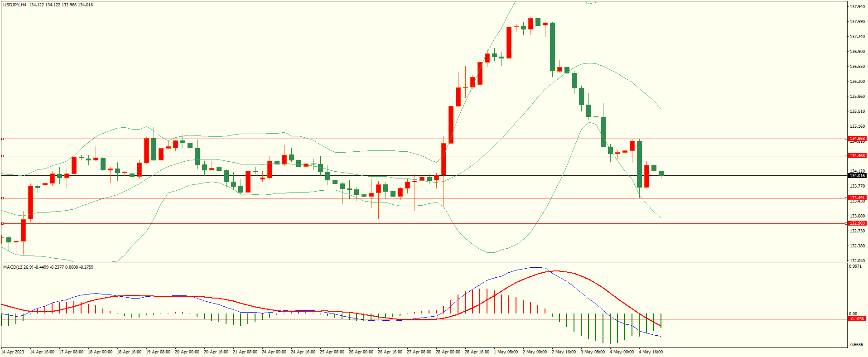This screenshot has width=868, height=357.
Task: Click the 26 Apr 00:00 time label
Action: 361,352
